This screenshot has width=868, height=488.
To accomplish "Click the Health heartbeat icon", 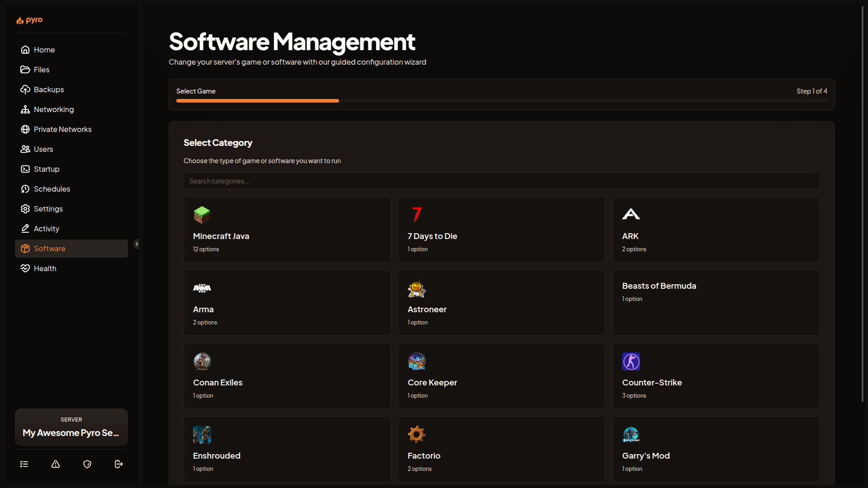I will coord(25,268).
